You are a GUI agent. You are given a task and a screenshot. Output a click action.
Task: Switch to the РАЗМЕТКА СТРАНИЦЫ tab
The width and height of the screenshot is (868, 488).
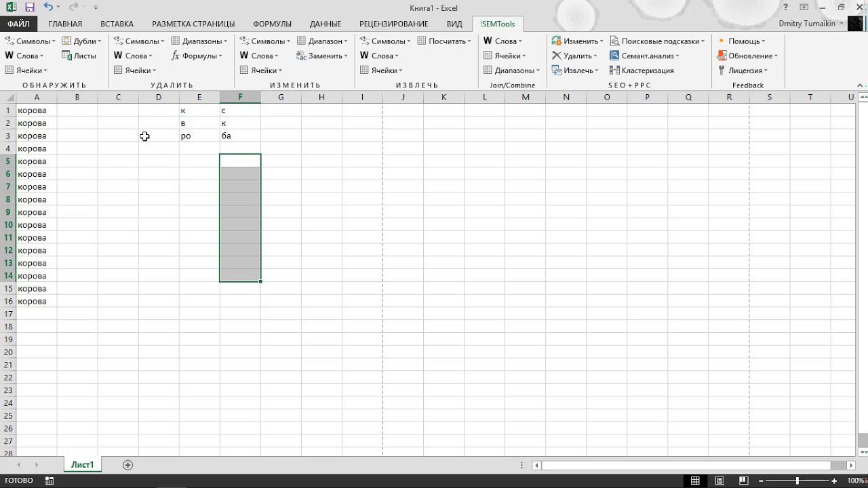pyautogui.click(x=193, y=24)
